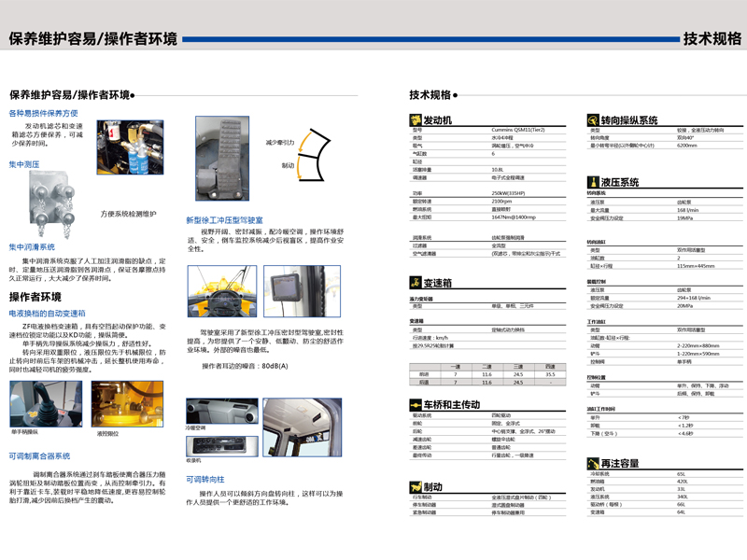The height and width of the screenshot is (560, 747).
Task: Select the refill icon beside 再注容量 heading
Action: click(x=592, y=463)
